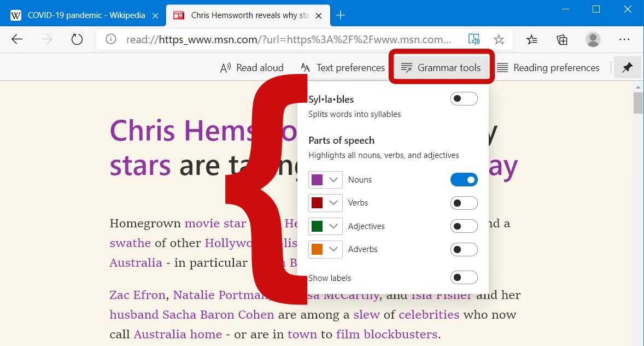The width and height of the screenshot is (644, 346).
Task: Enable the Adjectives highlighting toggle
Action: 464,226
